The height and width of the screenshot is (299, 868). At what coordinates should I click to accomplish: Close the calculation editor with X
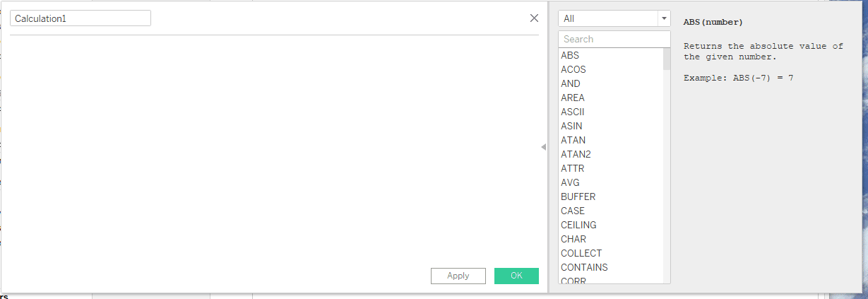point(534,18)
